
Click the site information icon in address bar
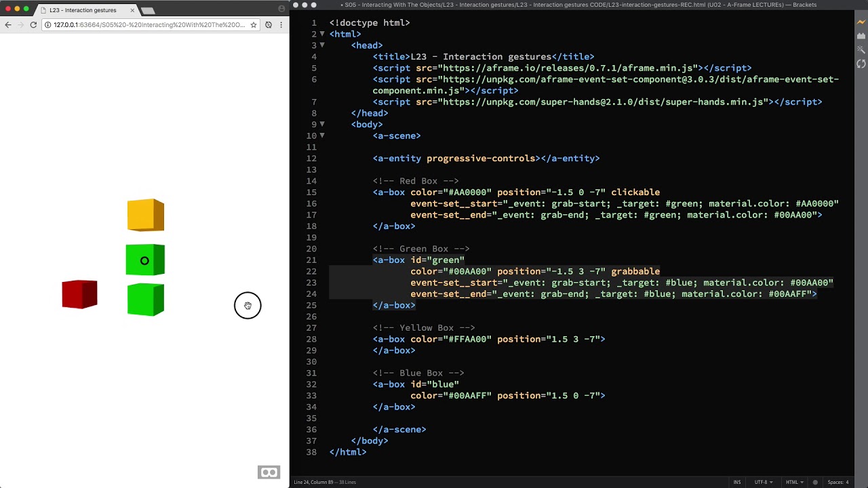[x=48, y=25]
